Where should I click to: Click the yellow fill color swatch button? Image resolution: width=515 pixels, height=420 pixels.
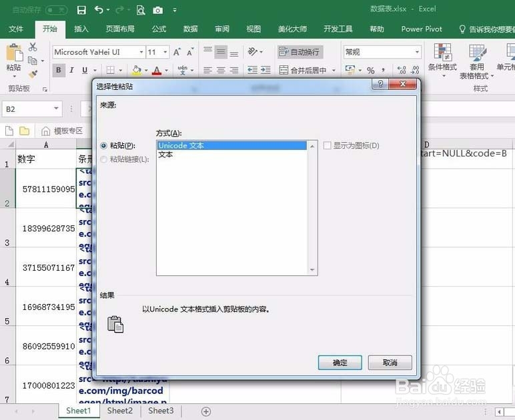coord(137,70)
